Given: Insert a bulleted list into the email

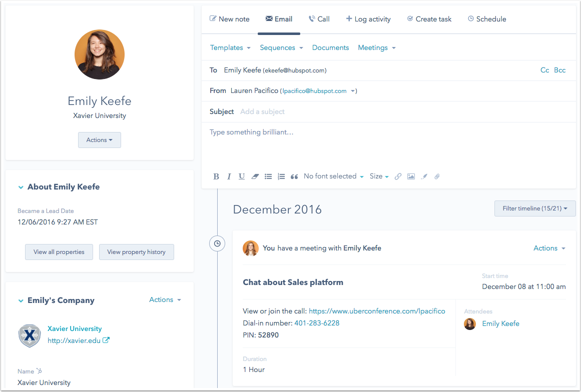Looking at the screenshot, I should [x=268, y=176].
